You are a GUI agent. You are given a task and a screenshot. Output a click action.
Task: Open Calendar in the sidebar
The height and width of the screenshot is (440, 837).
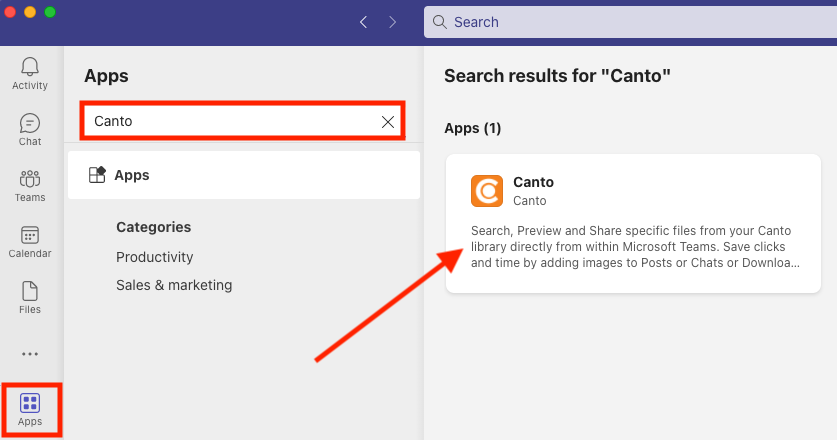pyautogui.click(x=30, y=242)
